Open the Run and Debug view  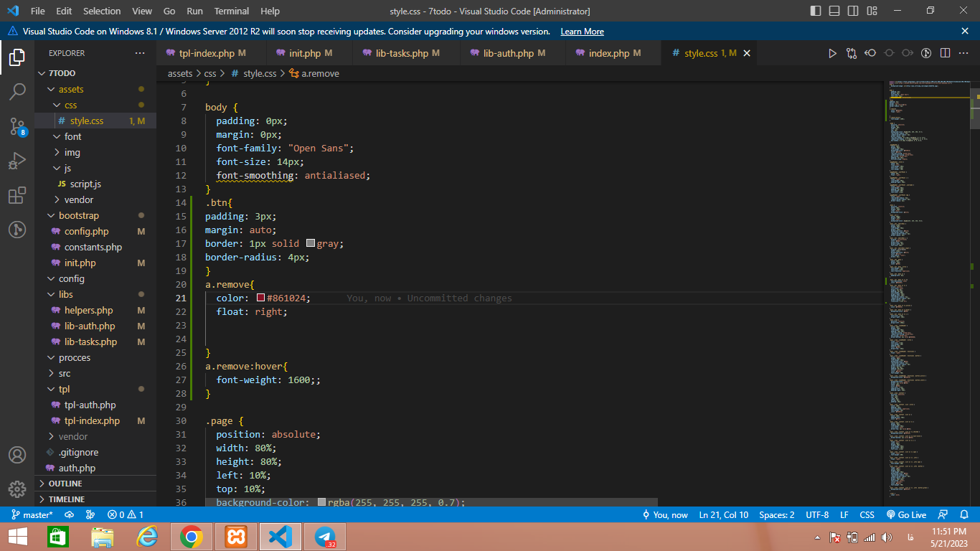(17, 161)
